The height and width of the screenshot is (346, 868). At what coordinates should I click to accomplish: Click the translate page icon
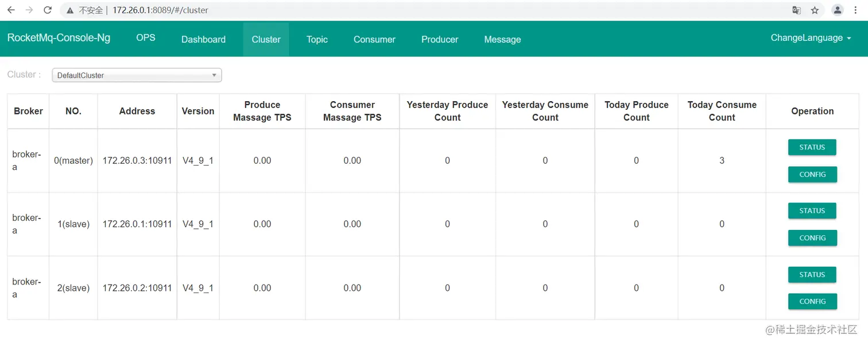pyautogui.click(x=796, y=10)
